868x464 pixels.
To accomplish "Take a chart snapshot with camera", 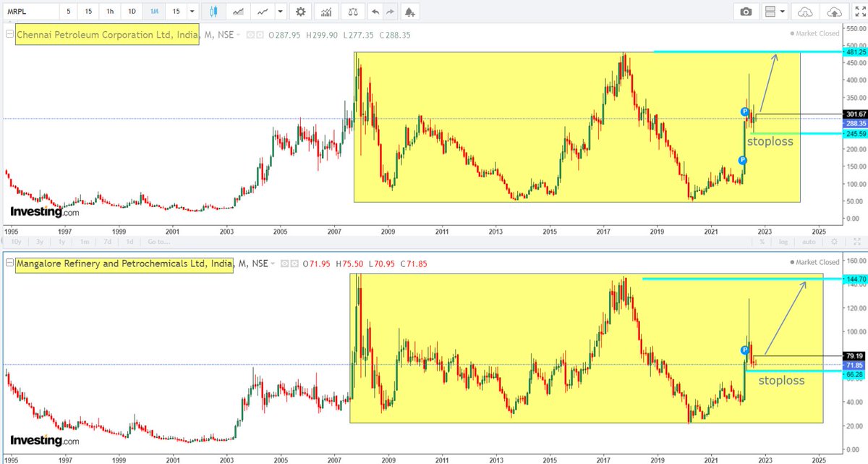I will tap(746, 12).
